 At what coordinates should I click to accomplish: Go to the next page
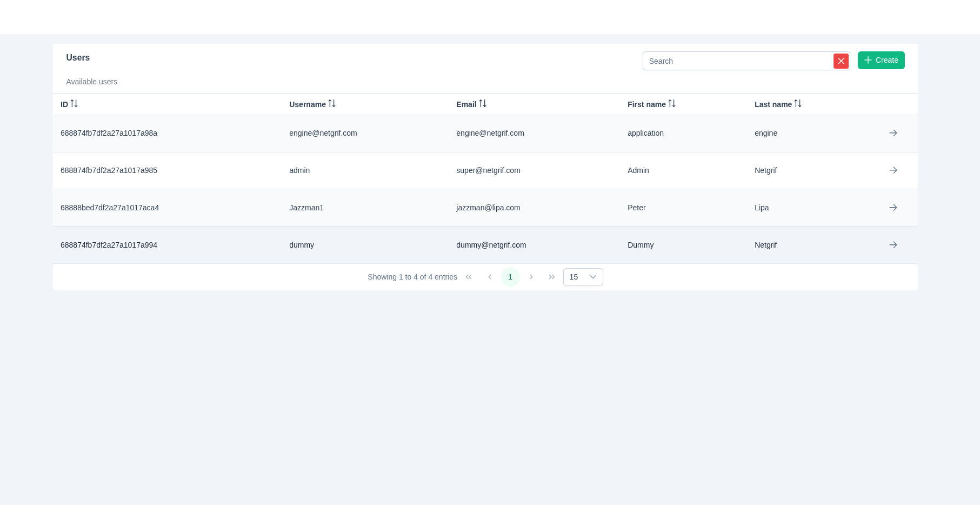[x=531, y=277]
